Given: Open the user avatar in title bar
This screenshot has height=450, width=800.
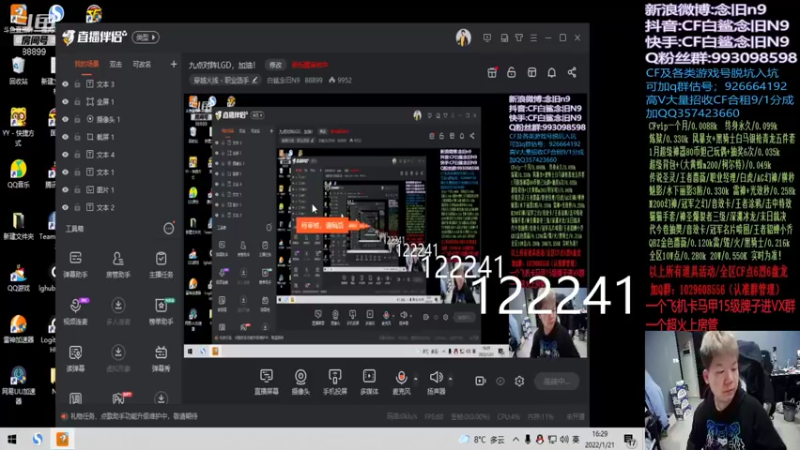Looking at the screenshot, I should 463,37.
